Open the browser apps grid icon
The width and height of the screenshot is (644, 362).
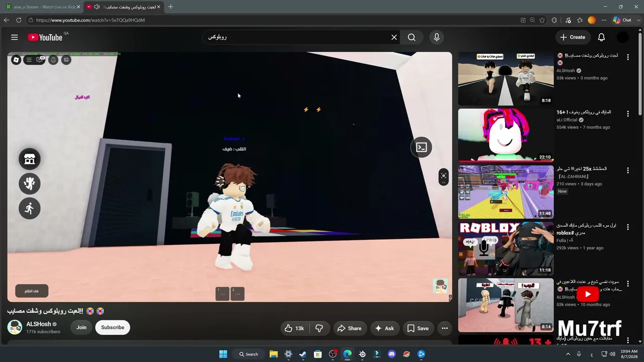523,20
